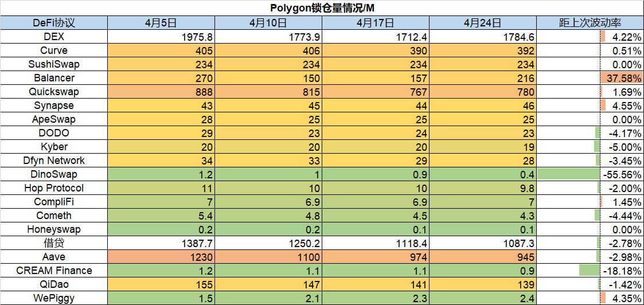Select the "WePiggy" row label
This screenshot has width=644, height=305.
coord(53,298)
